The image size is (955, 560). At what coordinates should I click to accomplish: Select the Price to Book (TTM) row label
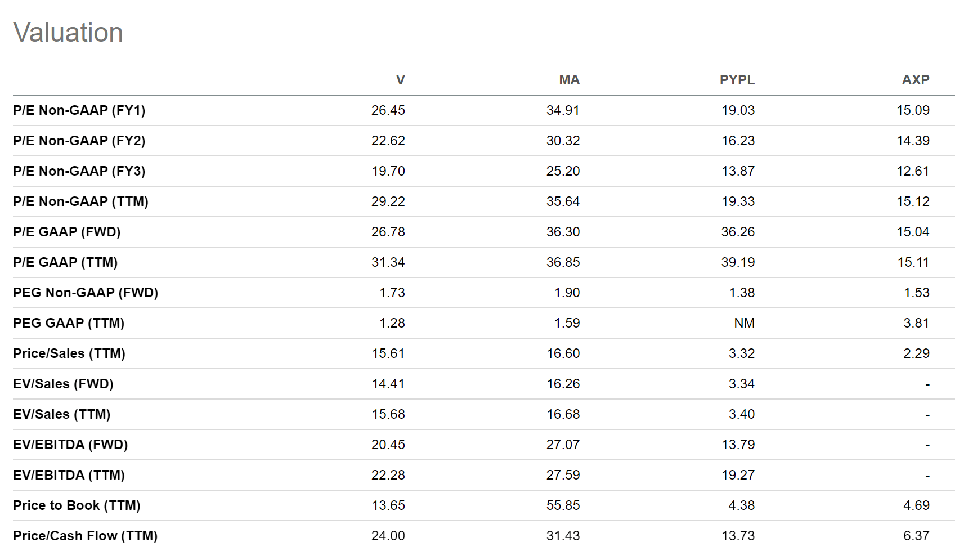tap(77, 505)
